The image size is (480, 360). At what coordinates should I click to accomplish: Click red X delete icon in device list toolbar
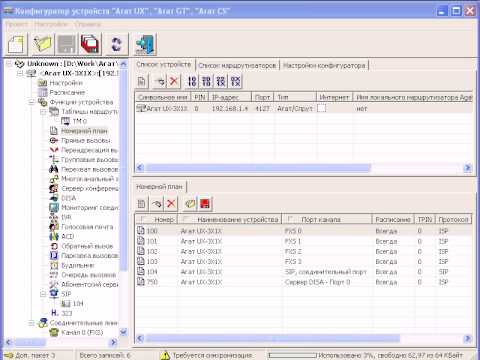(174, 81)
